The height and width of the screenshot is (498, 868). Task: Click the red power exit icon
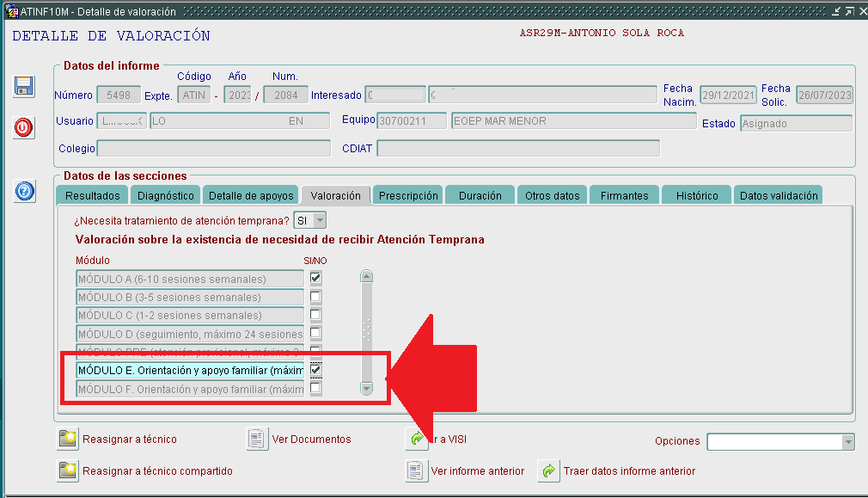(24, 127)
